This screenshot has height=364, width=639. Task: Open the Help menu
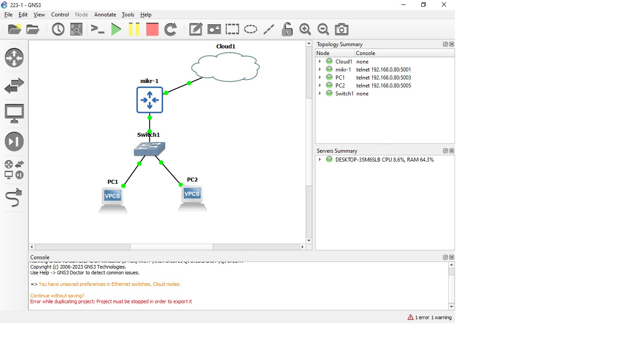click(x=146, y=15)
